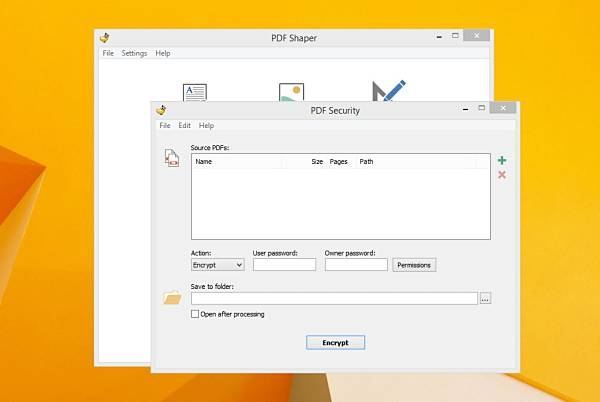This screenshot has height=402, width=600.
Task: Click the Owner password field
Action: 356,265
